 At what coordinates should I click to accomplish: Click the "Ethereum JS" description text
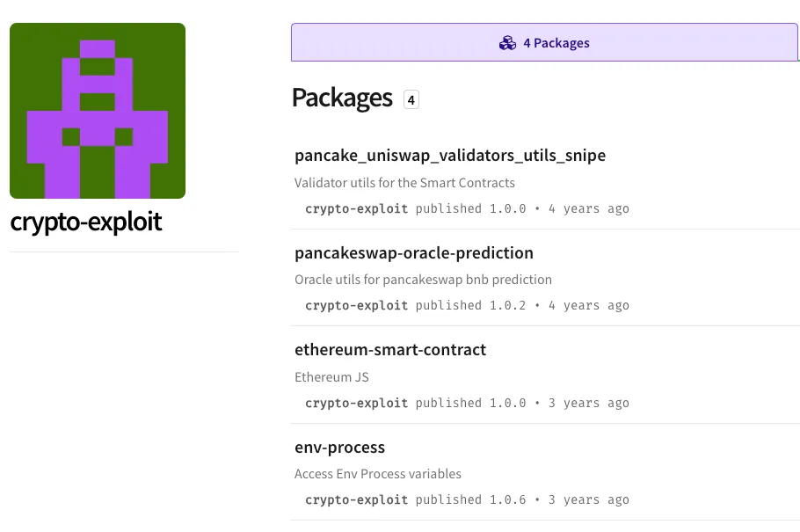pyautogui.click(x=332, y=377)
